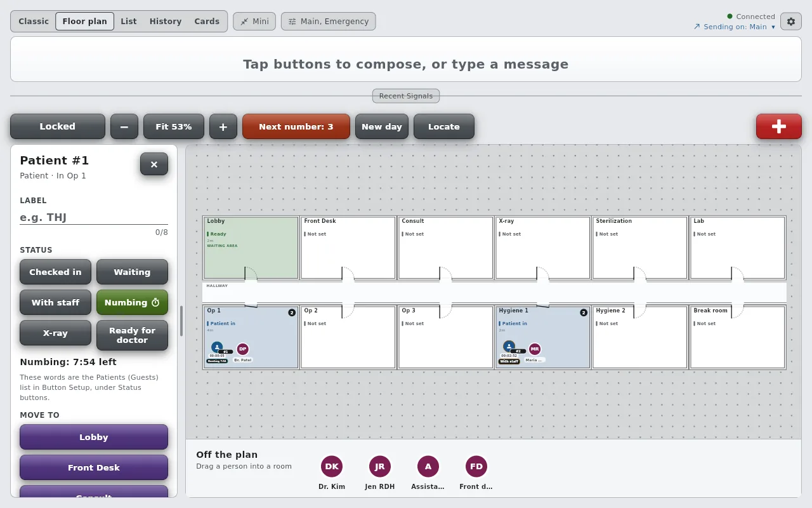Click the occupant count badge on Op 1
Image resolution: width=812 pixels, height=508 pixels.
[292, 312]
